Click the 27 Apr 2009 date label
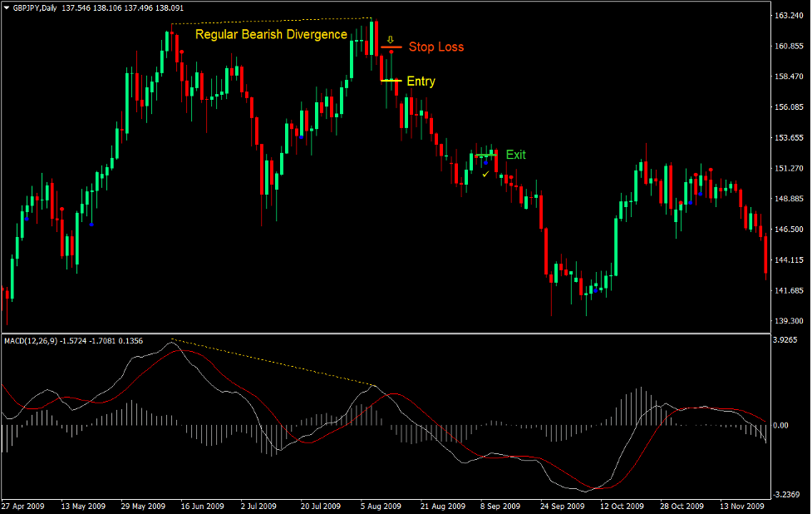This screenshot has width=812, height=514. [x=25, y=506]
